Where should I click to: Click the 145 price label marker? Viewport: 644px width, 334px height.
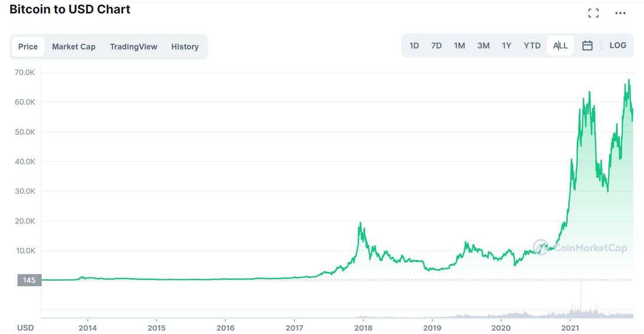[29, 280]
